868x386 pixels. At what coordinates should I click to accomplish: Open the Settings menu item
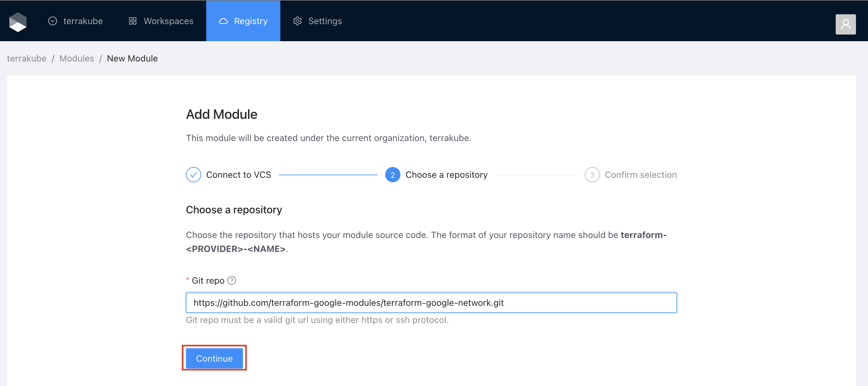[325, 21]
